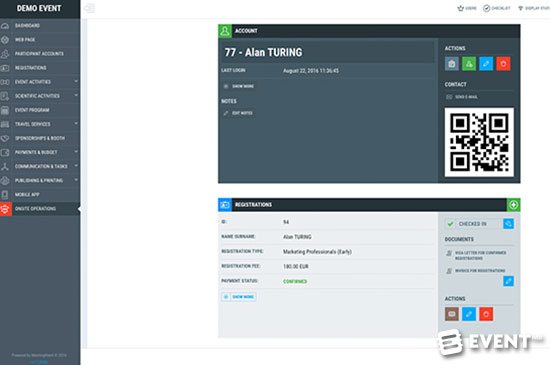Click the '77 - Alan TURING' heading

tap(263, 52)
